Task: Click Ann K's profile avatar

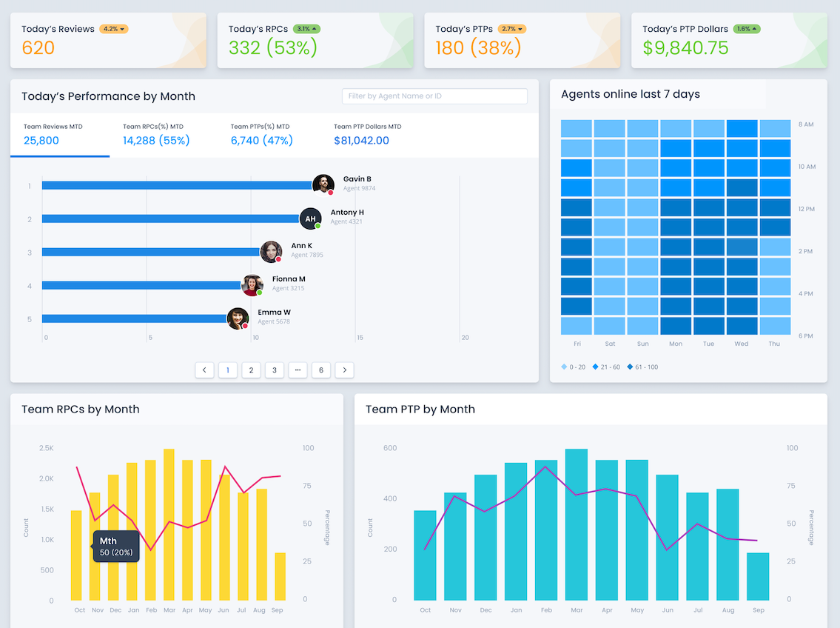Action: pos(271,252)
